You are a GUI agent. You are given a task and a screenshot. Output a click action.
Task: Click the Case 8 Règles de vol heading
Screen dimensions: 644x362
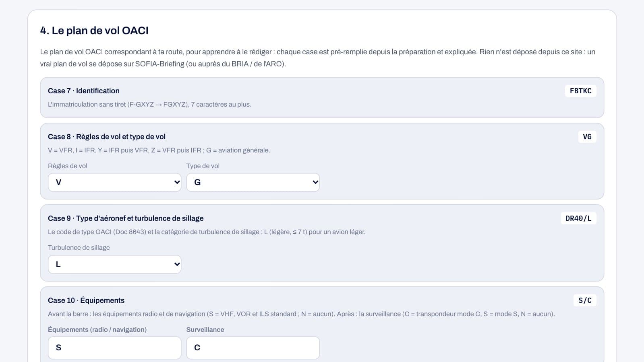(x=107, y=137)
